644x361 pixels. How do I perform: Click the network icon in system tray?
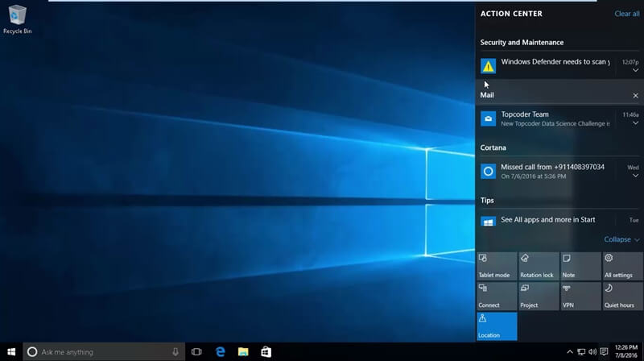[x=581, y=352]
